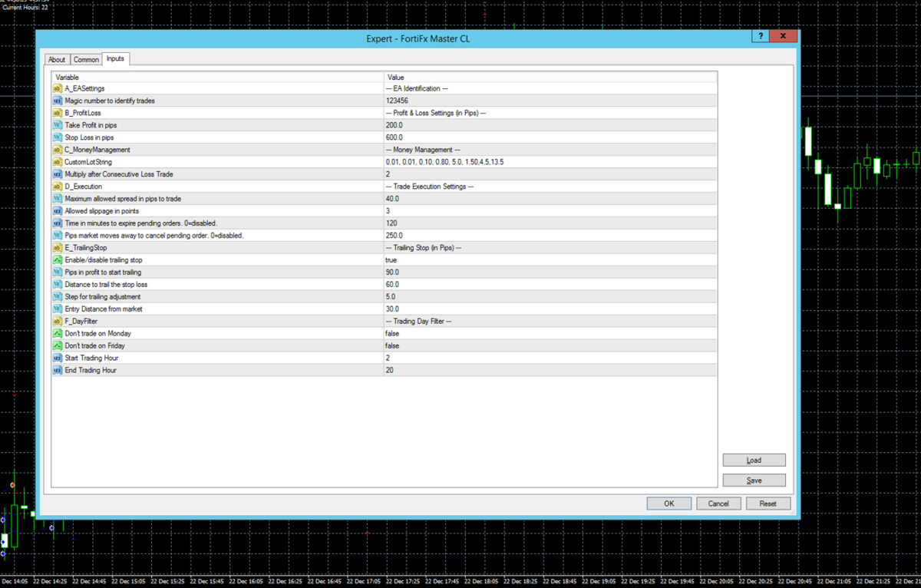The image size is (921, 588).
Task: Click the icon beside Stop Loss in pips
Action: coord(58,137)
